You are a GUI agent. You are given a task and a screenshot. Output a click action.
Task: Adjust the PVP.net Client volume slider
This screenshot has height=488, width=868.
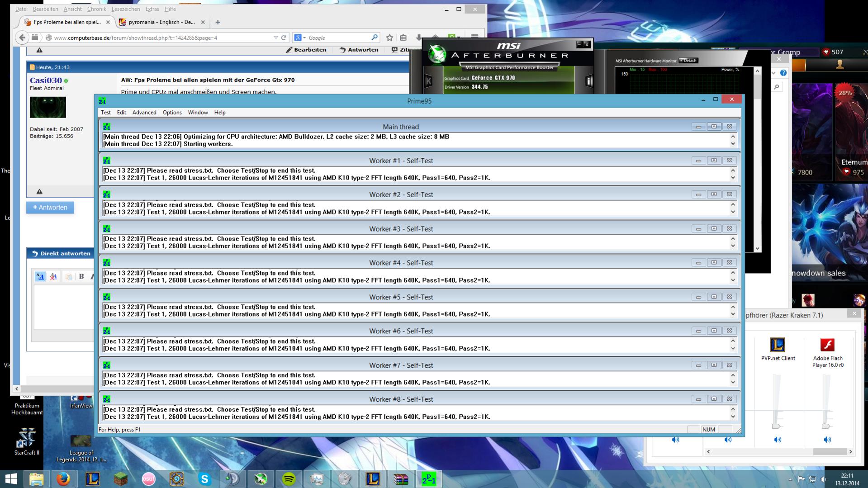coord(776,426)
